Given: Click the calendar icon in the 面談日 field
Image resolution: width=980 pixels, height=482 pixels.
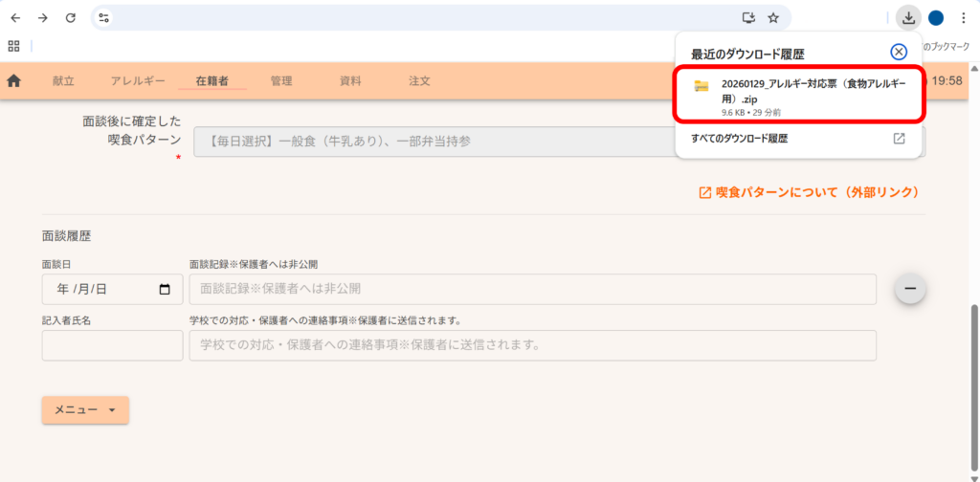Looking at the screenshot, I should tap(165, 290).
